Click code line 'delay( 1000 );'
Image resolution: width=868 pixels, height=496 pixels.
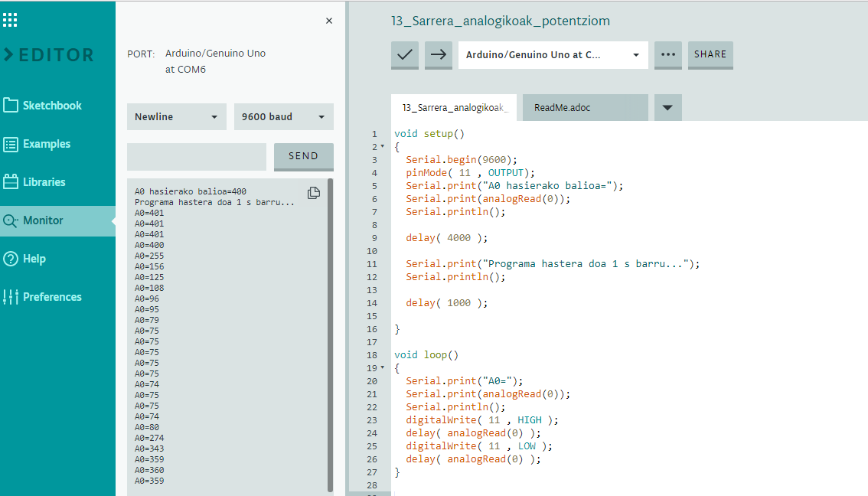pos(447,303)
